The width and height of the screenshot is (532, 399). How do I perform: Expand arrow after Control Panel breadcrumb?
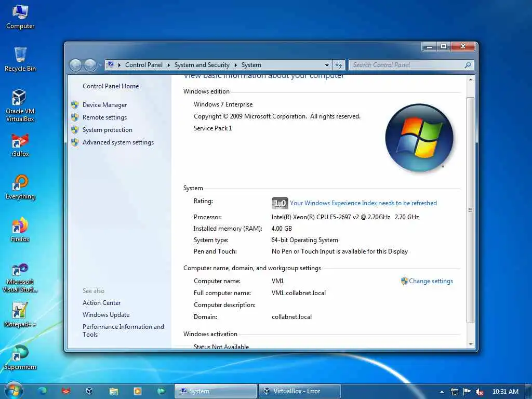[168, 65]
